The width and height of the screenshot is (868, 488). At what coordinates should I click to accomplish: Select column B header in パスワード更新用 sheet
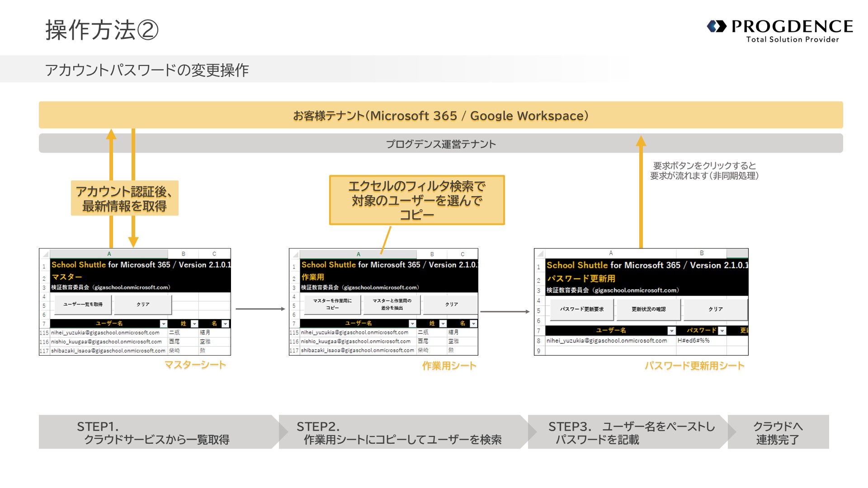[702, 253]
